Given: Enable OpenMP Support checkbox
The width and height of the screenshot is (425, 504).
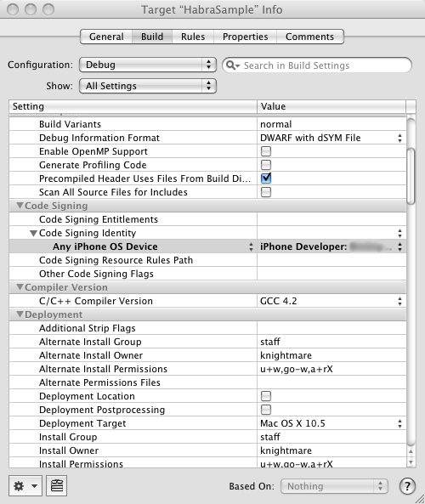Looking at the screenshot, I should click(266, 151).
